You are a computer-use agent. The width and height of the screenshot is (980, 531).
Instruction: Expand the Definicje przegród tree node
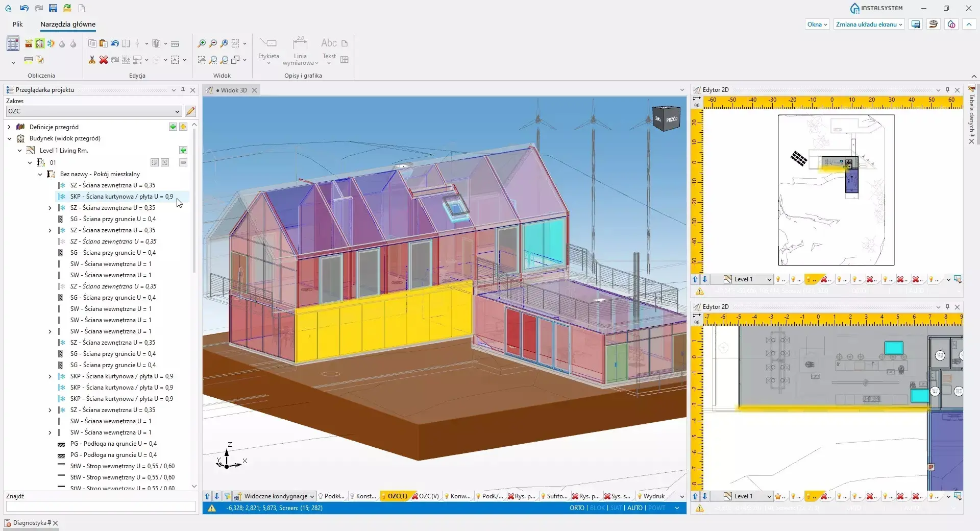[9, 127]
